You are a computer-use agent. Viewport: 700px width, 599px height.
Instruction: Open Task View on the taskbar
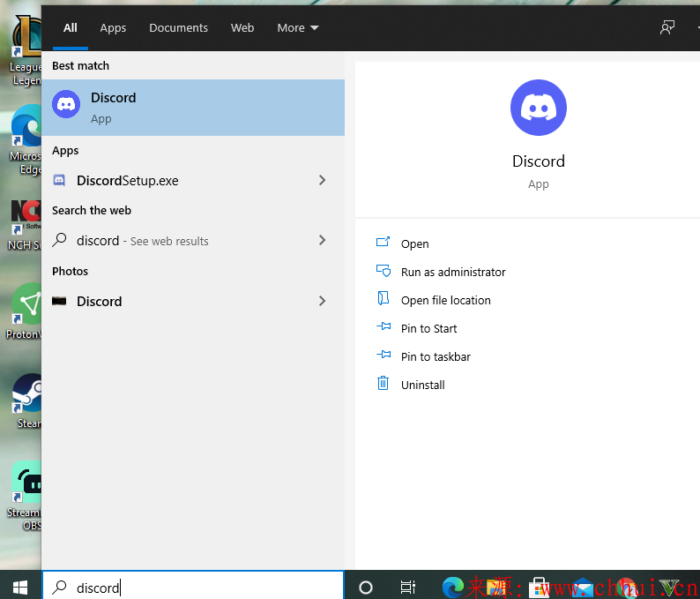point(407,587)
